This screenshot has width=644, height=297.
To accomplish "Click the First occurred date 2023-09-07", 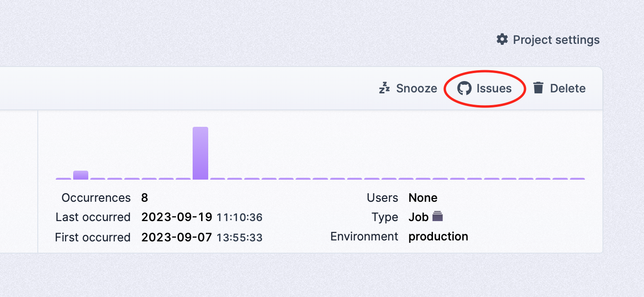I will [x=177, y=237].
